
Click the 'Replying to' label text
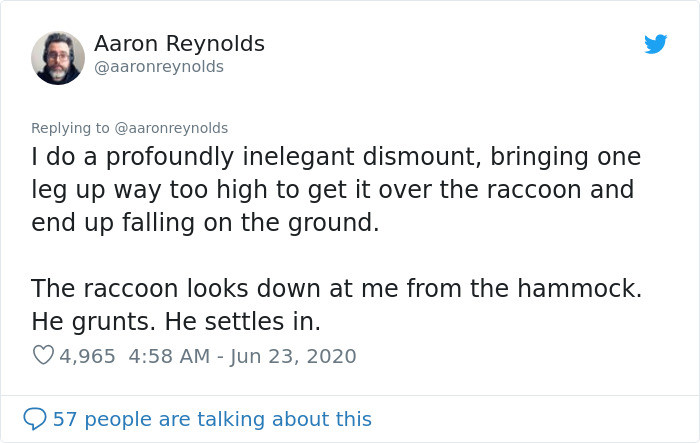pyautogui.click(x=71, y=128)
